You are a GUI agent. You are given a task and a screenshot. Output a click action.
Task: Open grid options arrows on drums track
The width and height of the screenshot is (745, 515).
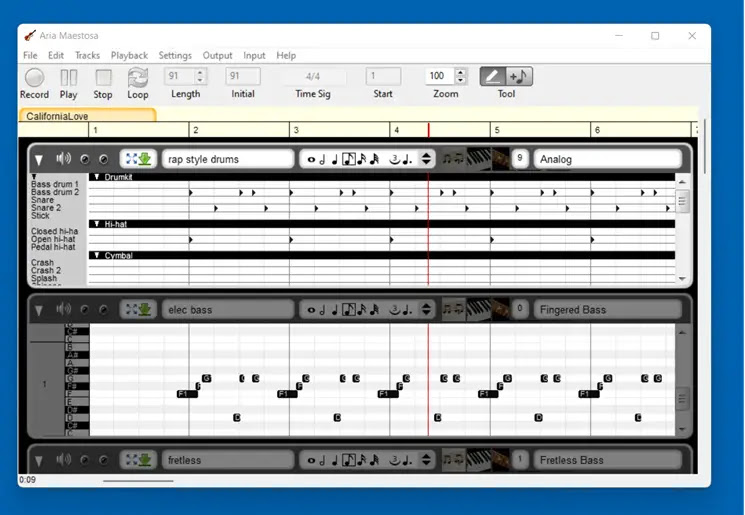pyautogui.click(x=426, y=159)
